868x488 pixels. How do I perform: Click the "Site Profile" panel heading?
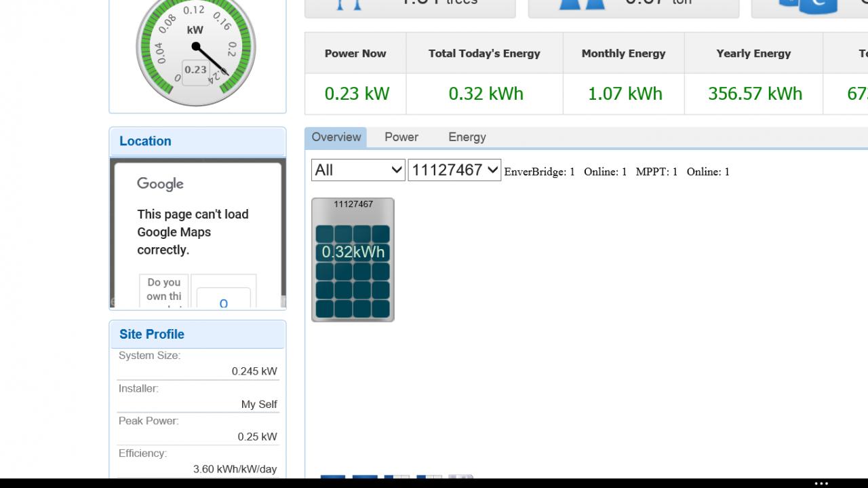[152, 334]
